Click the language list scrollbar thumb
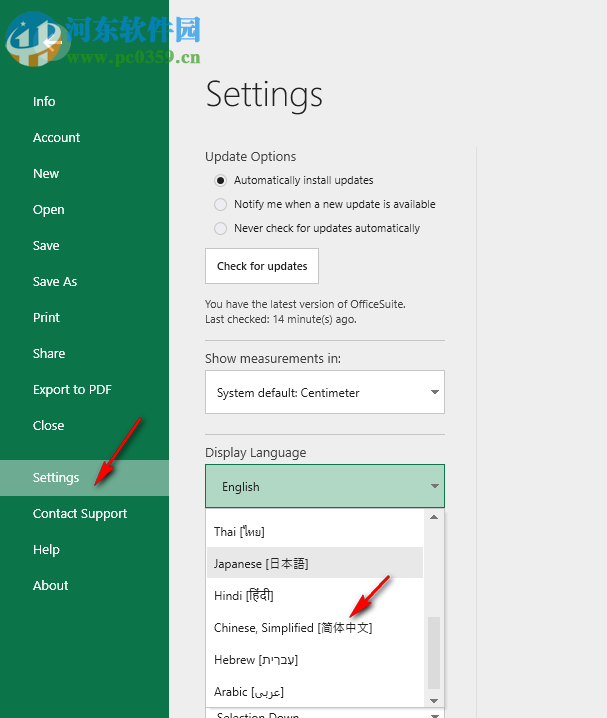This screenshot has width=607, height=718. pos(434,653)
